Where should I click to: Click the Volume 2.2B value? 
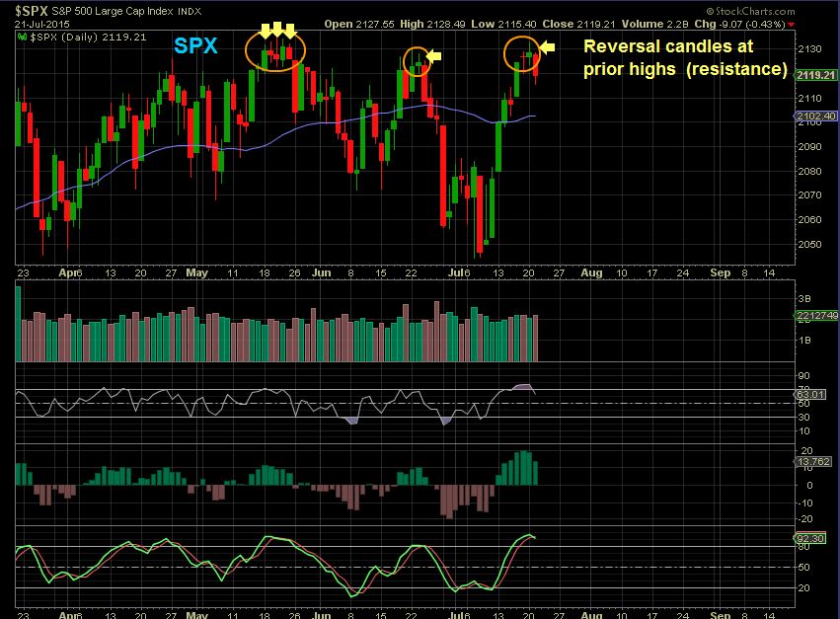[654, 24]
